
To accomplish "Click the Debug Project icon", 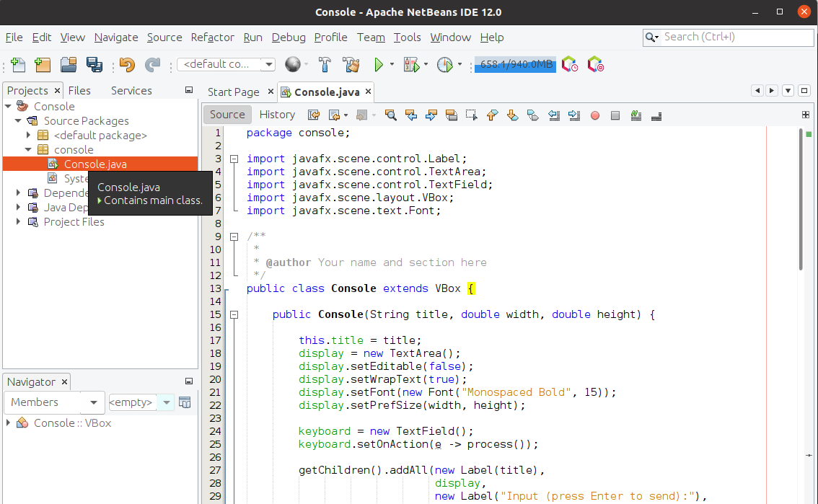I will tap(411, 65).
